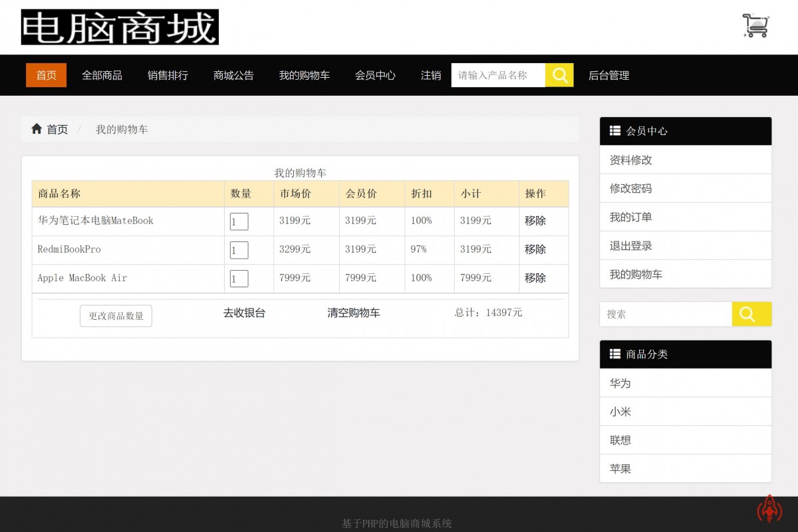The width and height of the screenshot is (798, 532).
Task: Click the yellow search magnifier in the navbar
Action: [559, 75]
